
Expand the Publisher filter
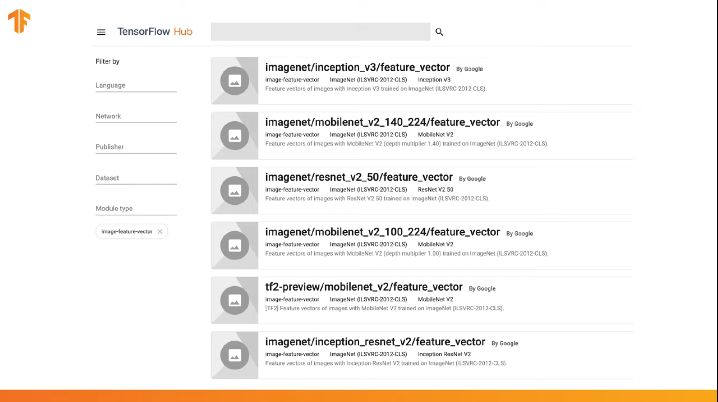pyautogui.click(x=136, y=147)
